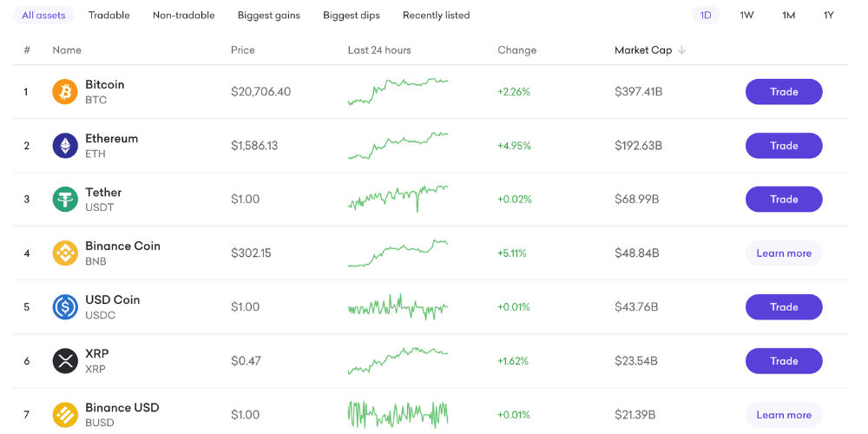Click the XRP logo icon
Viewport: 868px width, 434px height.
(x=65, y=361)
